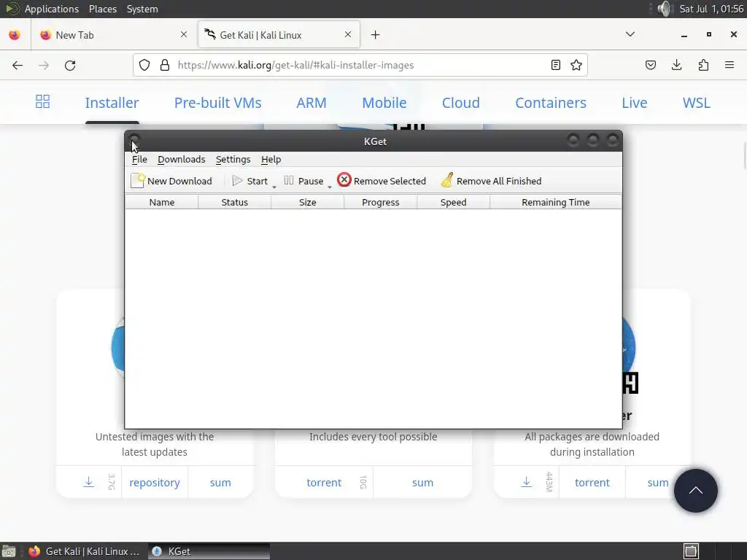747x560 pixels.
Task: Toggle Firefox reader view
Action: tap(555, 65)
